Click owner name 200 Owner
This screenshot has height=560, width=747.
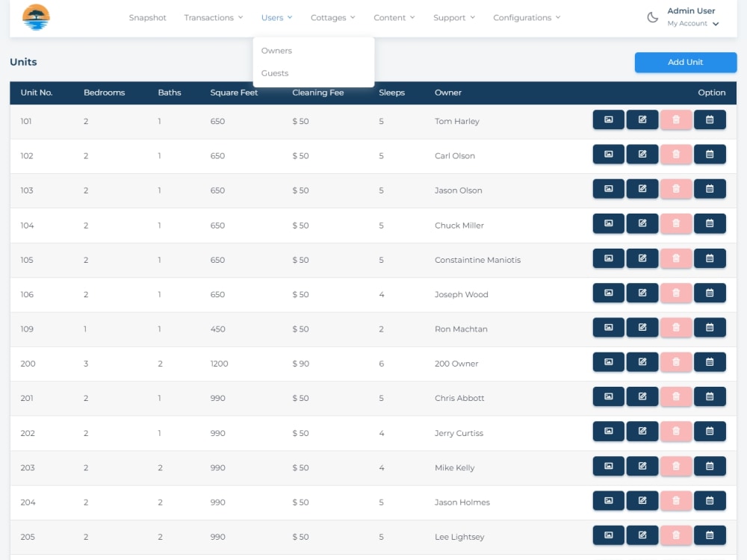[456, 364]
